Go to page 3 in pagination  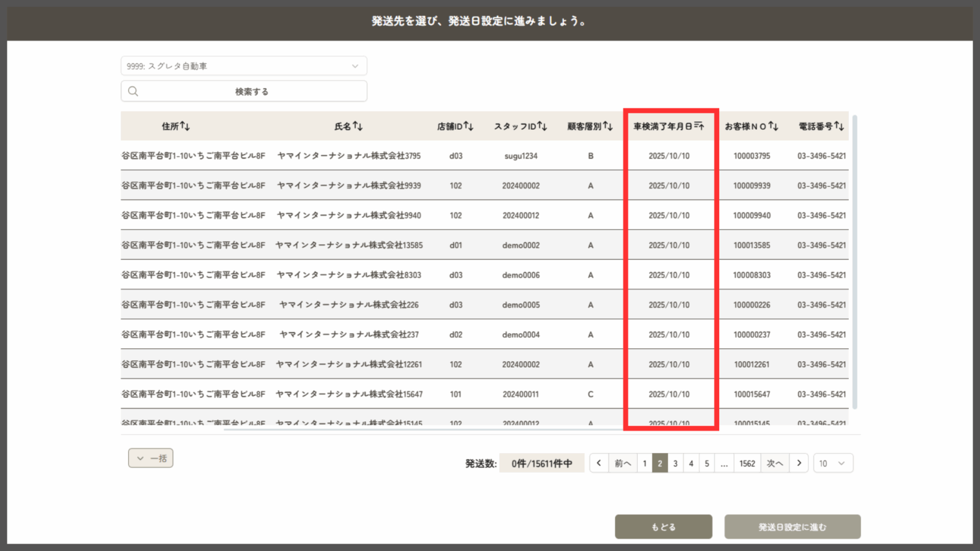tap(676, 463)
